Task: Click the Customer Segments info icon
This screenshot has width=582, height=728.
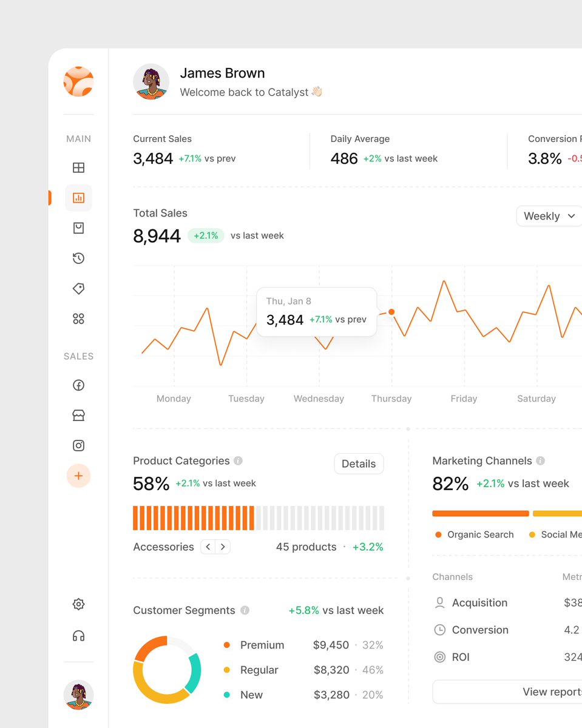Action: coord(245,610)
